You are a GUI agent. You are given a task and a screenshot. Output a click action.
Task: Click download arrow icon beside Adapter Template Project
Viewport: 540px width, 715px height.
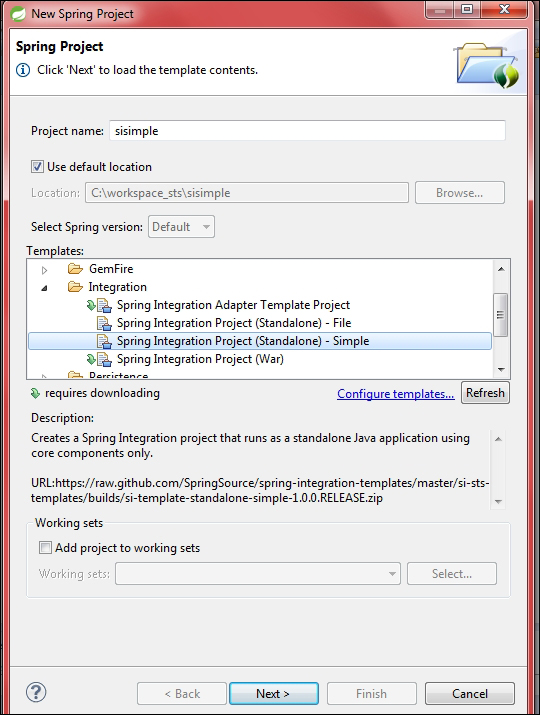coord(91,305)
